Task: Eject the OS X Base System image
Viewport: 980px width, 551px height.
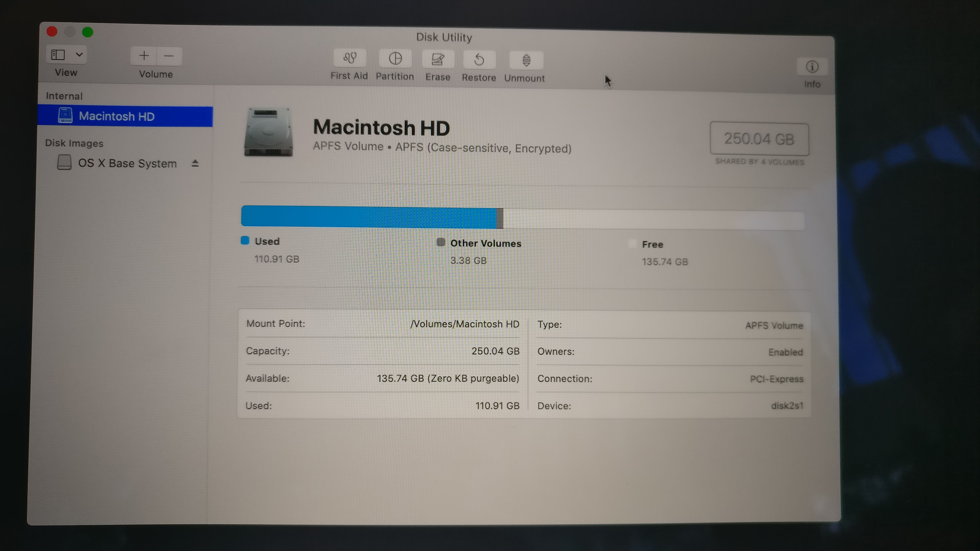Action: [195, 164]
